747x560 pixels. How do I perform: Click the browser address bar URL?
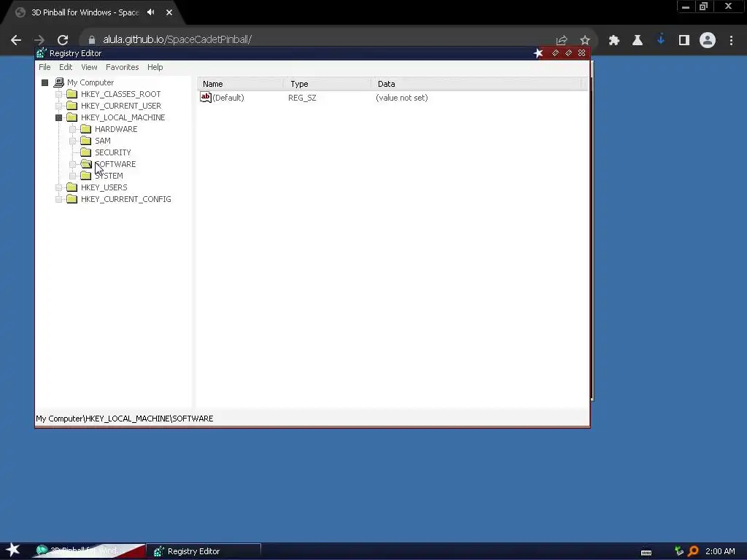tap(177, 39)
